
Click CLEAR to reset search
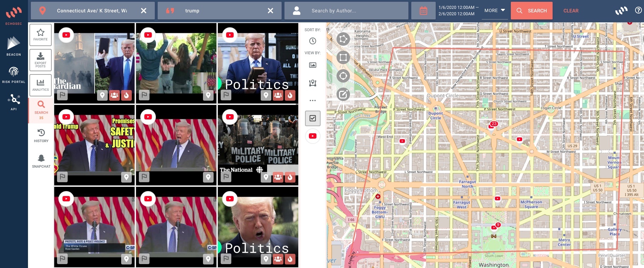click(571, 11)
